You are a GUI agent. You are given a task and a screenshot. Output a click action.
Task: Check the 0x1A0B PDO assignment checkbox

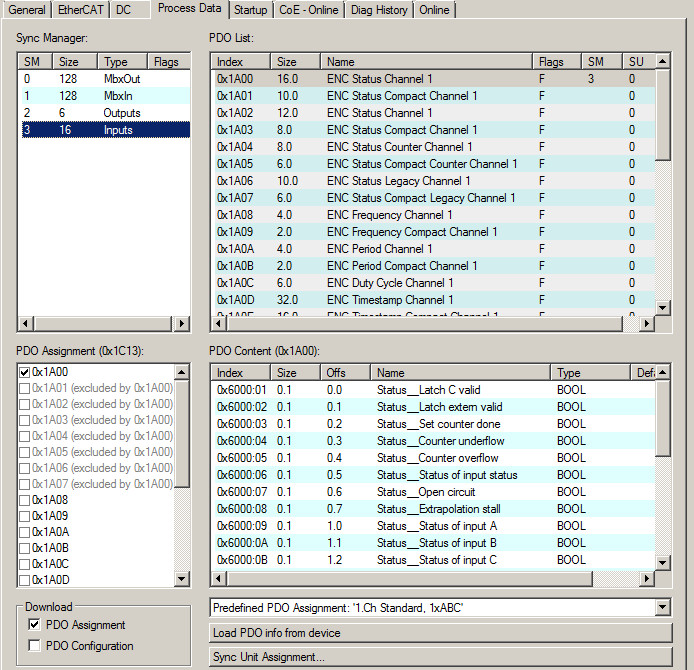tap(25, 548)
